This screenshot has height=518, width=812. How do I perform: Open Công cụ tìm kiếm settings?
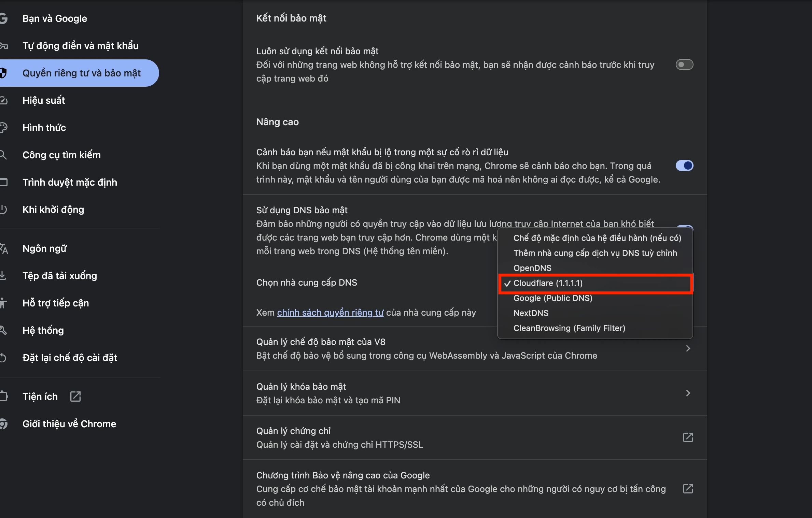point(62,155)
